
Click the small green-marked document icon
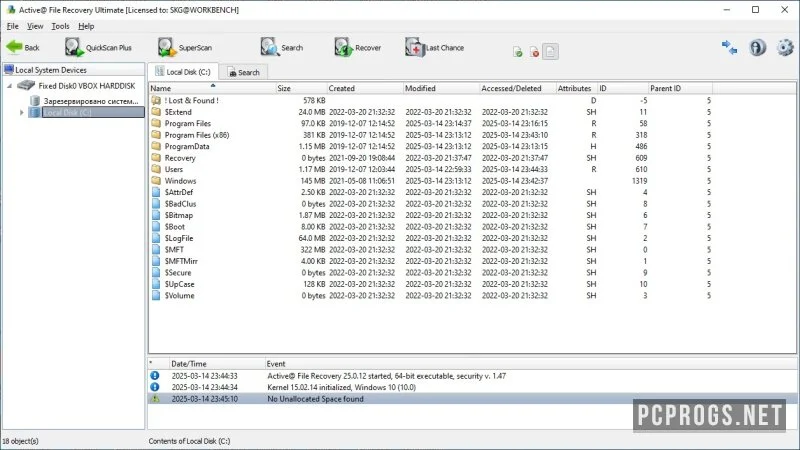click(x=517, y=52)
